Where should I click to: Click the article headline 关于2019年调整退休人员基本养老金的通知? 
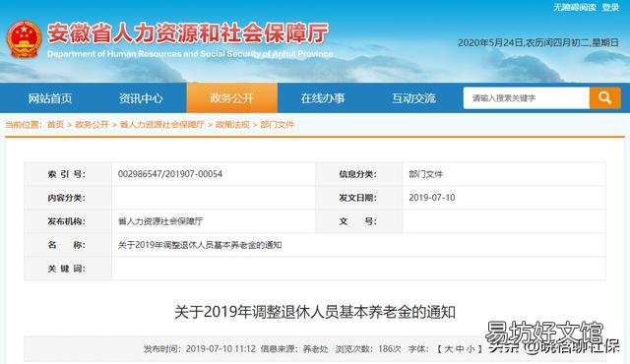315,312
